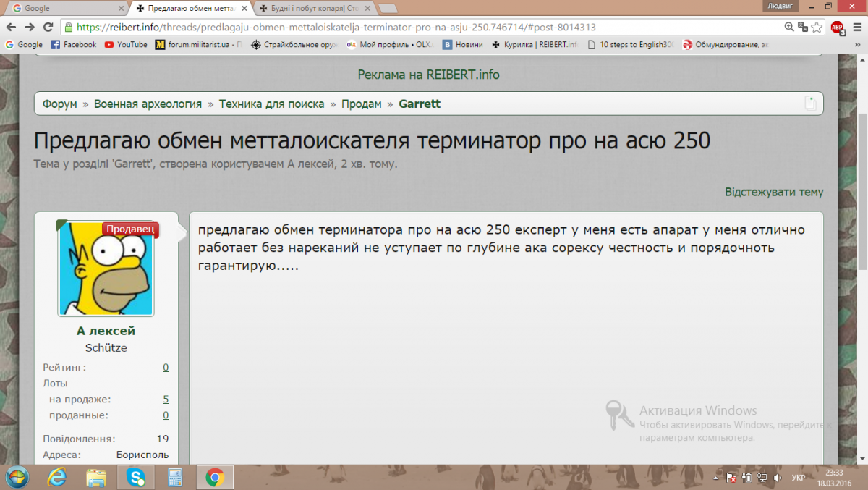The width and height of the screenshot is (868, 490).
Task: Show hidden system tray icons arrow
Action: point(715,478)
